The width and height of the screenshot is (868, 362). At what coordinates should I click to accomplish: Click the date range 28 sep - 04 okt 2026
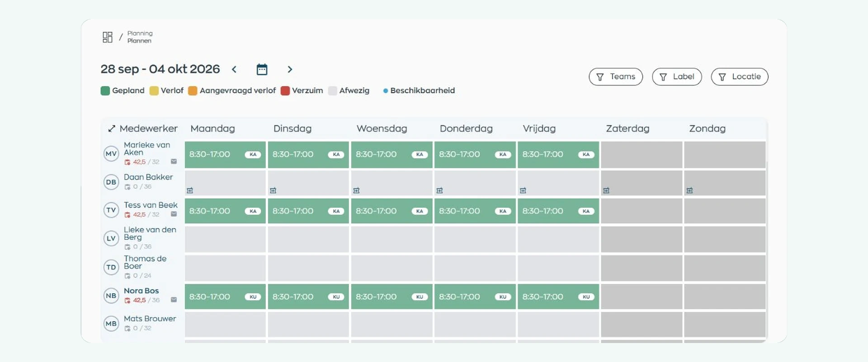[x=160, y=69]
